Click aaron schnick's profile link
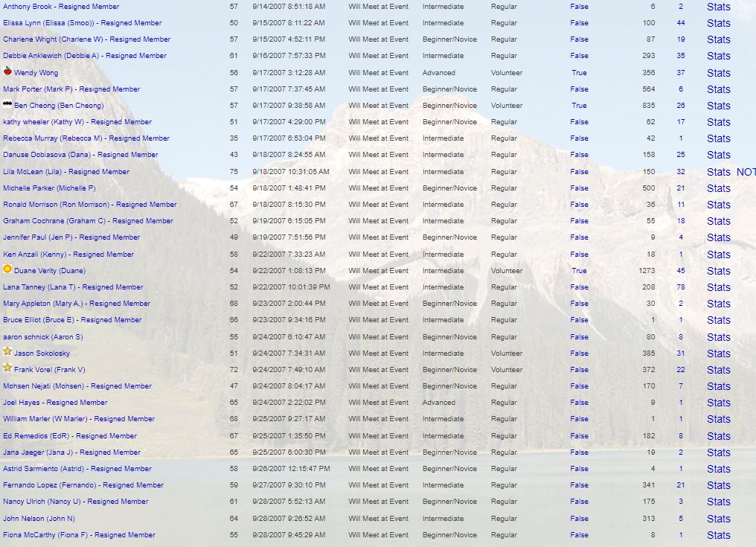The image size is (756, 547). coord(42,337)
